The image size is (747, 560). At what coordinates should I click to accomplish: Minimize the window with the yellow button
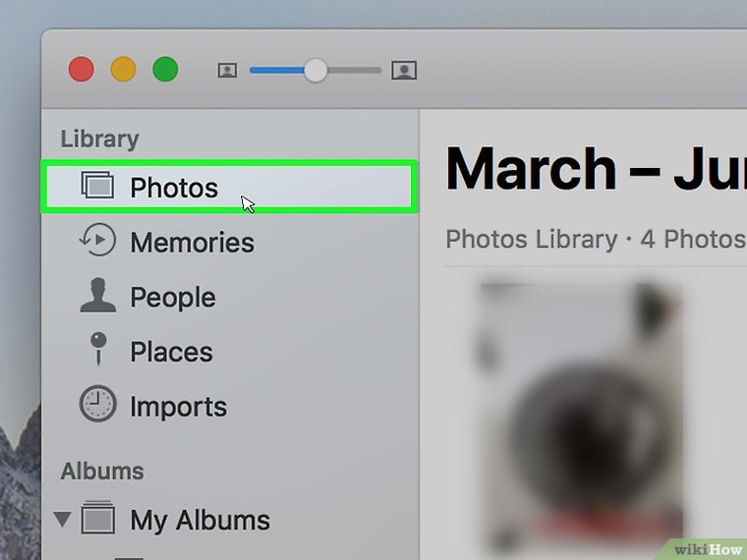(x=123, y=70)
